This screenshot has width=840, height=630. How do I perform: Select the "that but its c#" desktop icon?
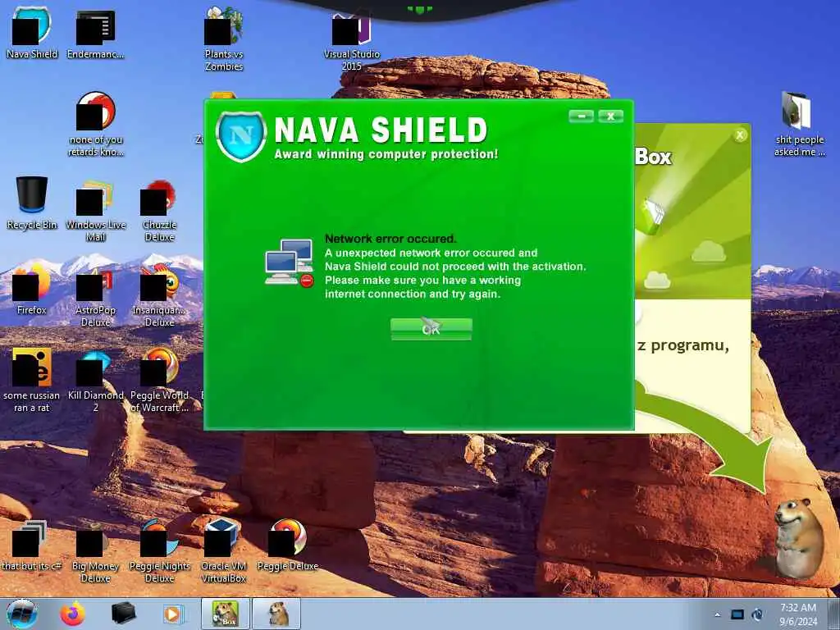tap(32, 545)
